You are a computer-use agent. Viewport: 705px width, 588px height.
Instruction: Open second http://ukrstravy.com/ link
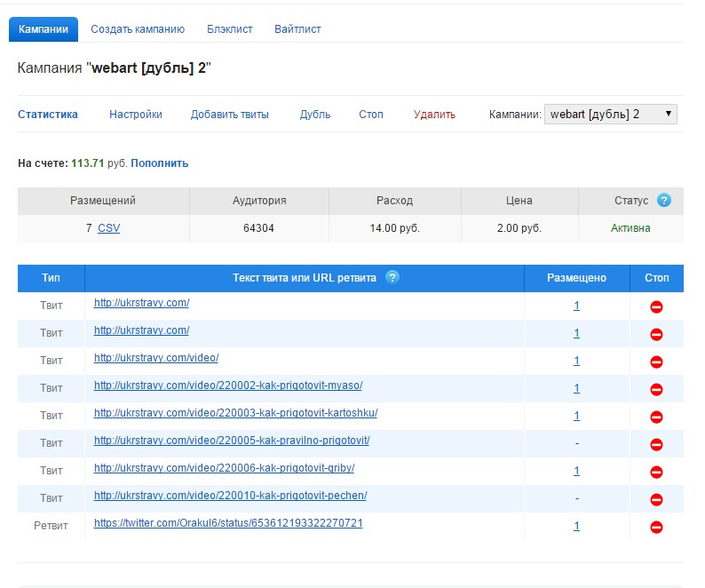[x=142, y=330]
